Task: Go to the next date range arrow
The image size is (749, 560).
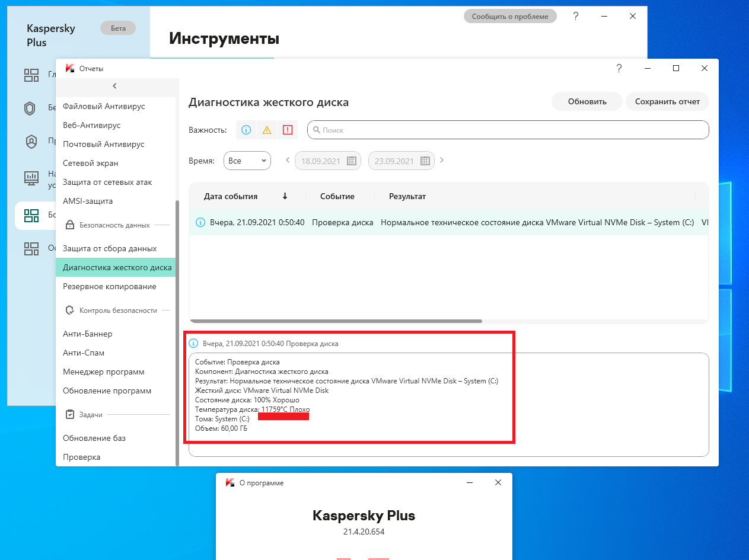Action: tap(442, 160)
